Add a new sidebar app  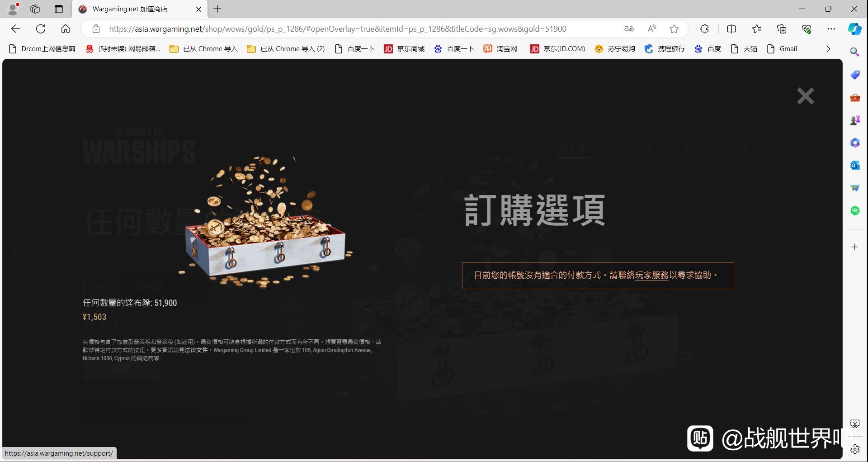coord(854,247)
